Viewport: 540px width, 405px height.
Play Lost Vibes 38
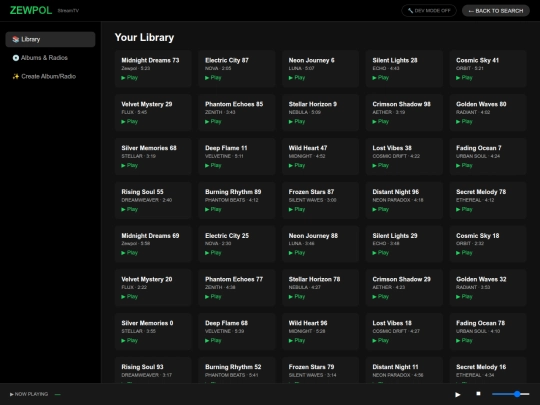(381, 166)
